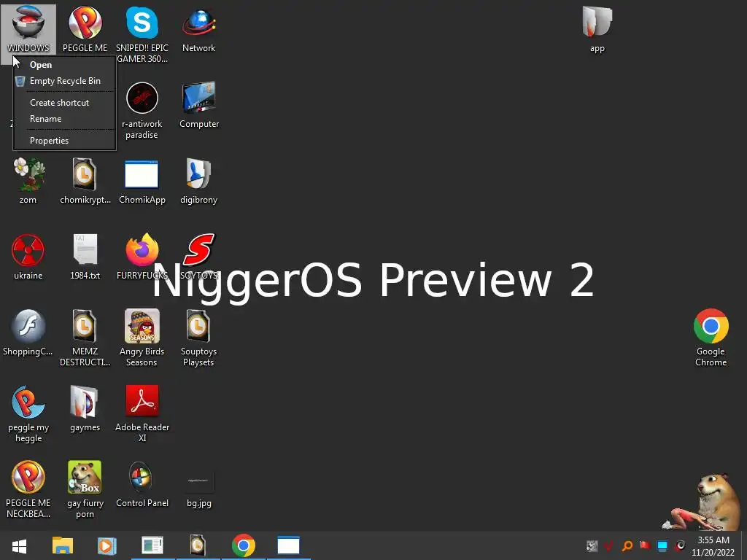The image size is (747, 560).
Task: Select the MEMZ DESTRUCTI desktop icon
Action: coord(85,338)
